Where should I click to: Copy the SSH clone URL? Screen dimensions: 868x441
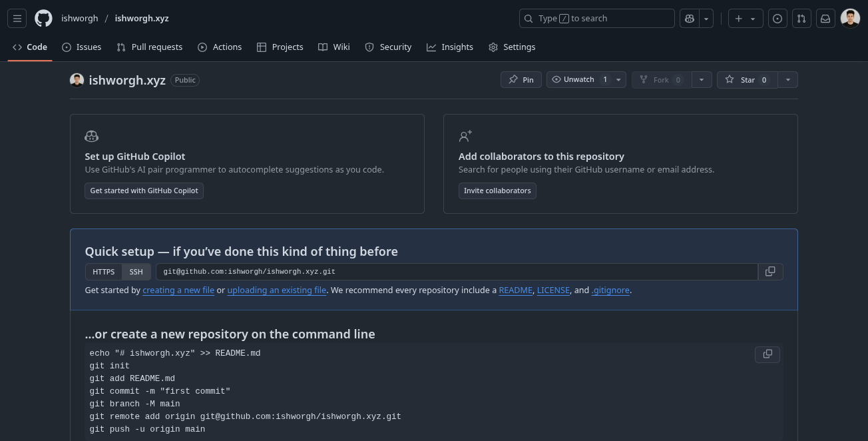tap(770, 271)
